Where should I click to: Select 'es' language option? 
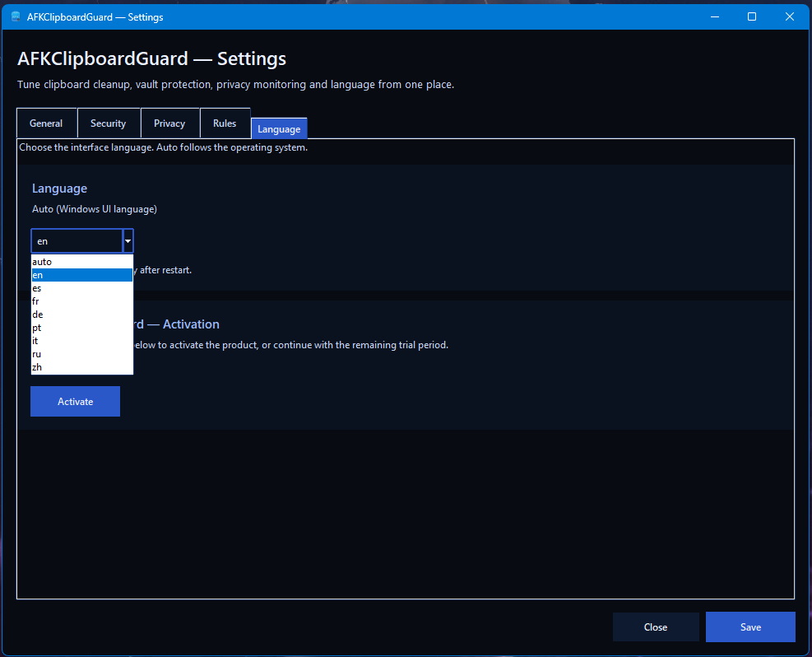[81, 288]
